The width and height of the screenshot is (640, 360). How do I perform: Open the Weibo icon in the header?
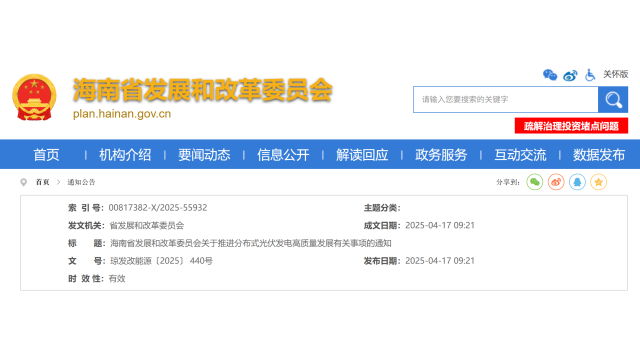(x=570, y=75)
